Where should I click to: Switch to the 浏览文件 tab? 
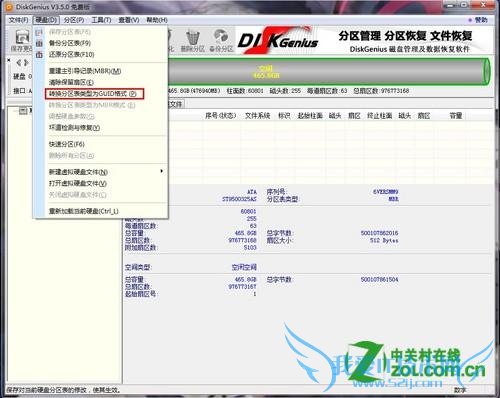[176, 104]
